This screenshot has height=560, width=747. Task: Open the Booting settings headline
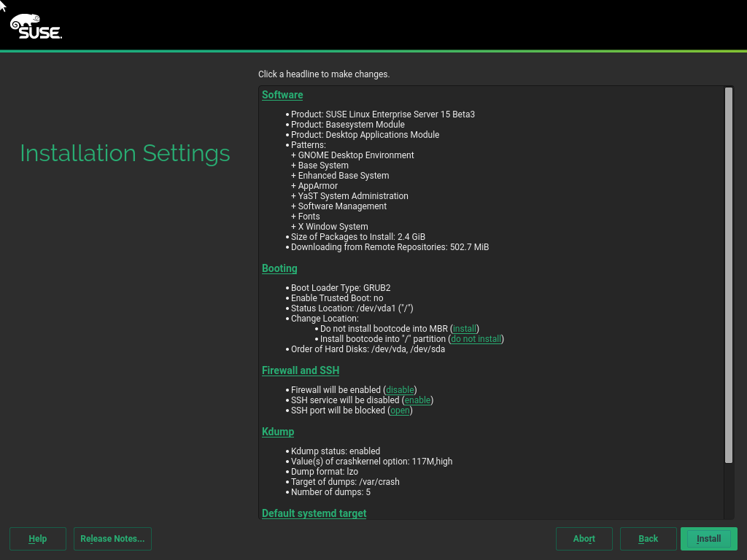(279, 268)
